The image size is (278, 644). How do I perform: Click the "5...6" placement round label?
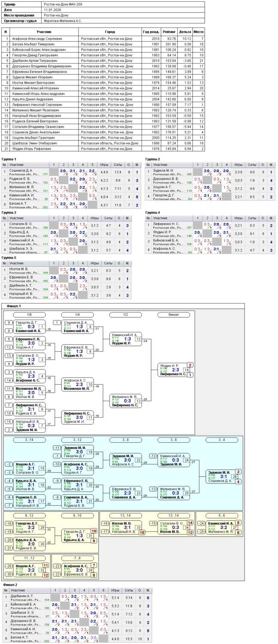click(x=221, y=516)
